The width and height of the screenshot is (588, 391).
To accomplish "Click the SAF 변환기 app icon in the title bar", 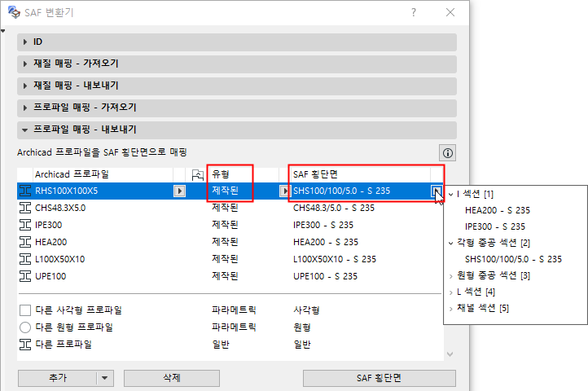I will 14,12.
